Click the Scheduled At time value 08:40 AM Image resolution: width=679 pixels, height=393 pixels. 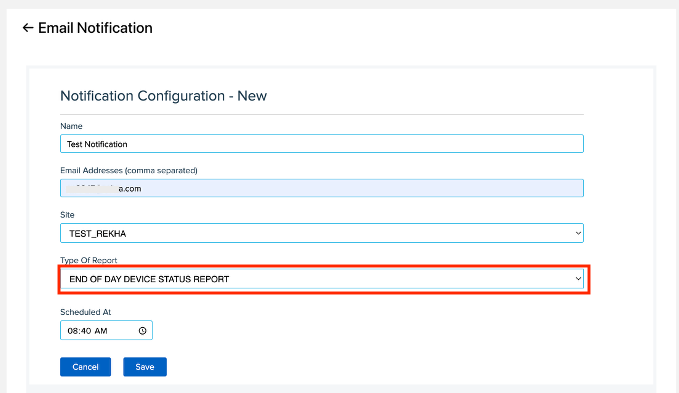[87, 331]
